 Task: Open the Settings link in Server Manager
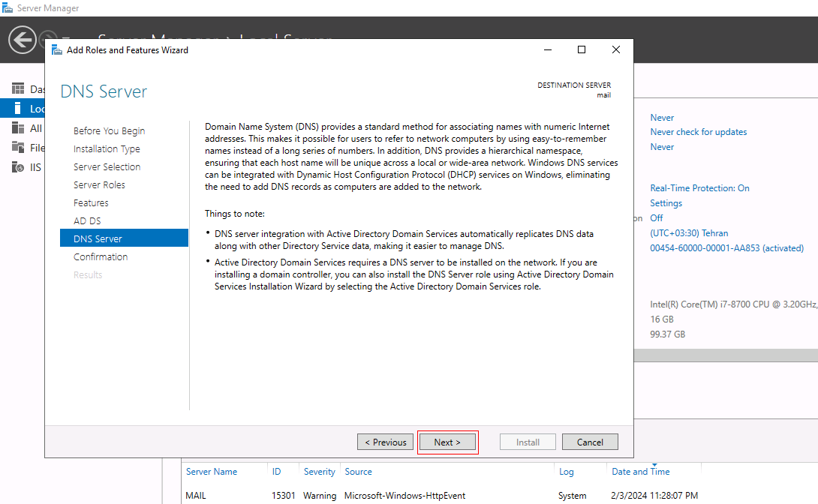coord(666,203)
